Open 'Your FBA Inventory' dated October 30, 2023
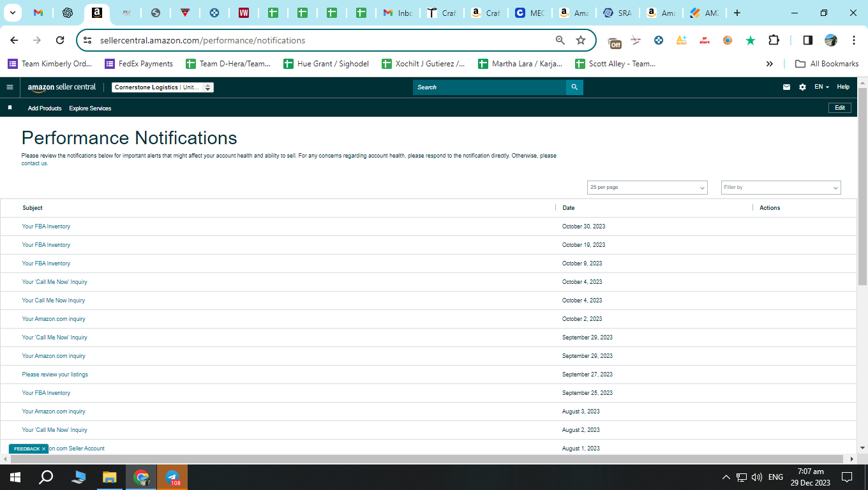This screenshot has height=490, width=868. coord(46,226)
